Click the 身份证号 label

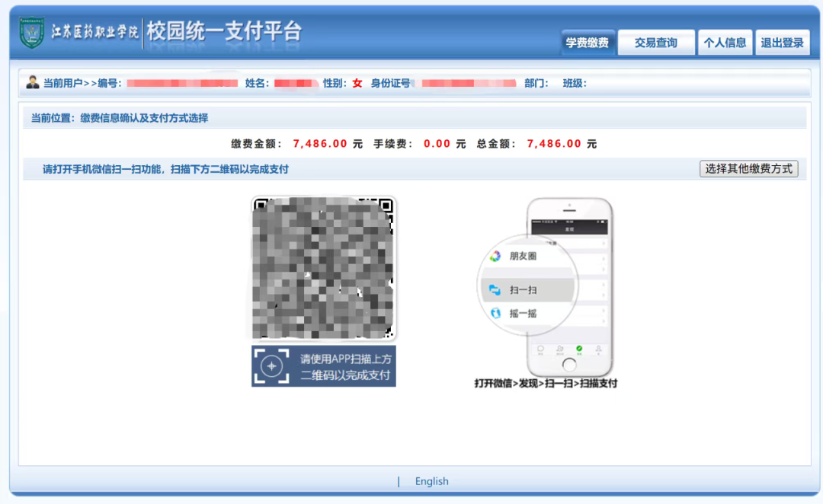(x=390, y=83)
